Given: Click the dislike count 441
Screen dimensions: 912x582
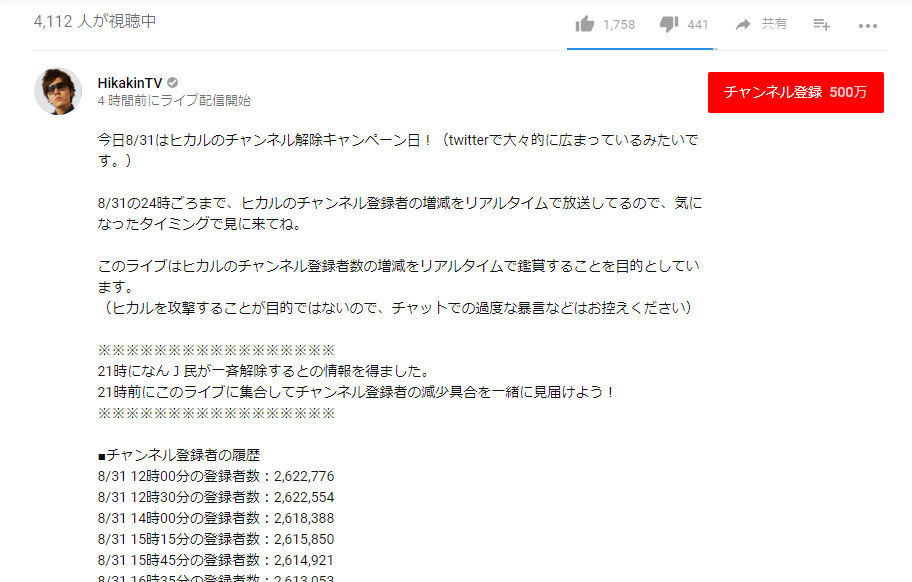Looking at the screenshot, I should (x=698, y=24).
